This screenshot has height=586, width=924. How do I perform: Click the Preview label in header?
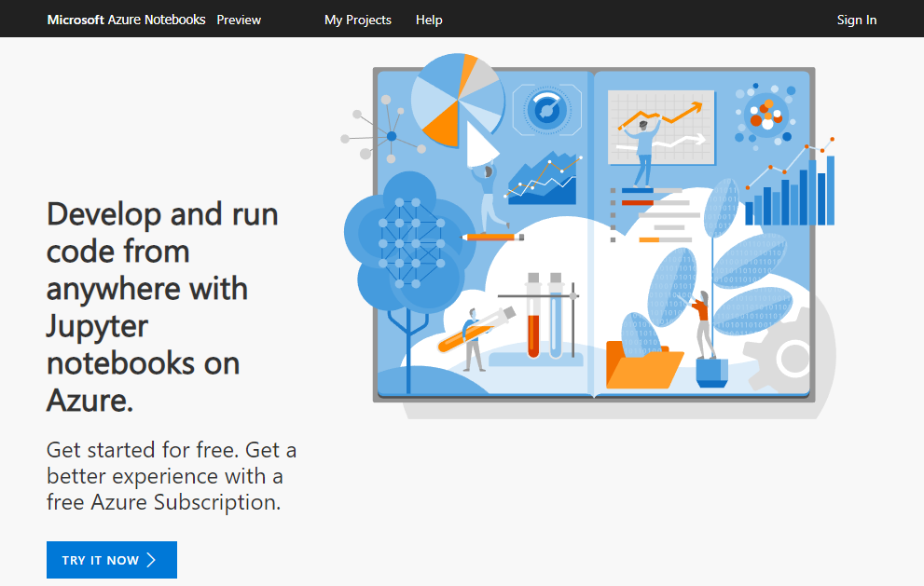pos(239,20)
